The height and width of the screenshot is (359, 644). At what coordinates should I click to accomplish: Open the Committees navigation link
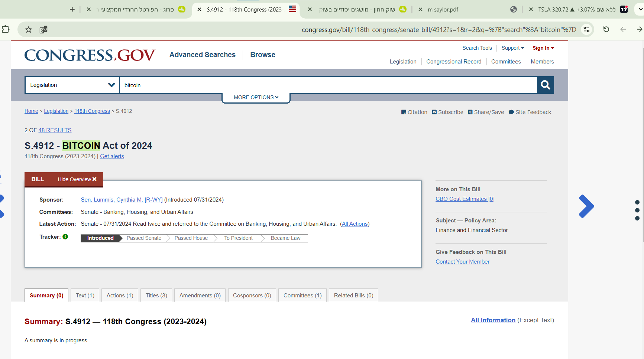click(506, 62)
